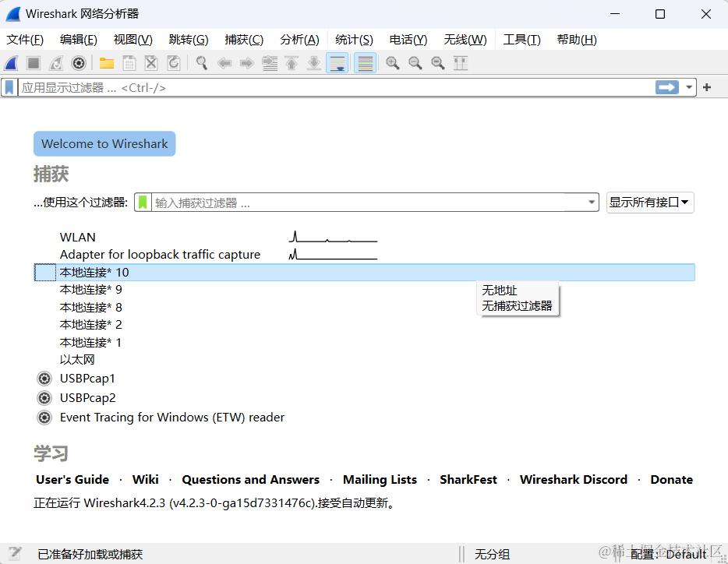The image size is (728, 564).
Task: Click the ETW reader options gear icon
Action: pyautogui.click(x=44, y=418)
